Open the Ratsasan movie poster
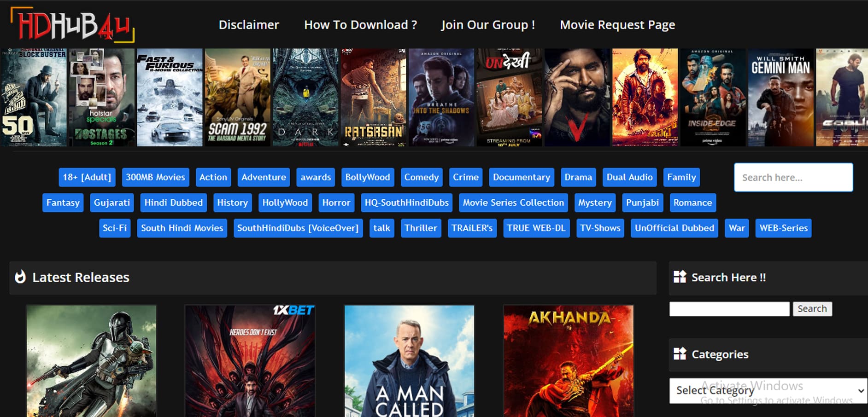The image size is (868, 417). click(374, 98)
